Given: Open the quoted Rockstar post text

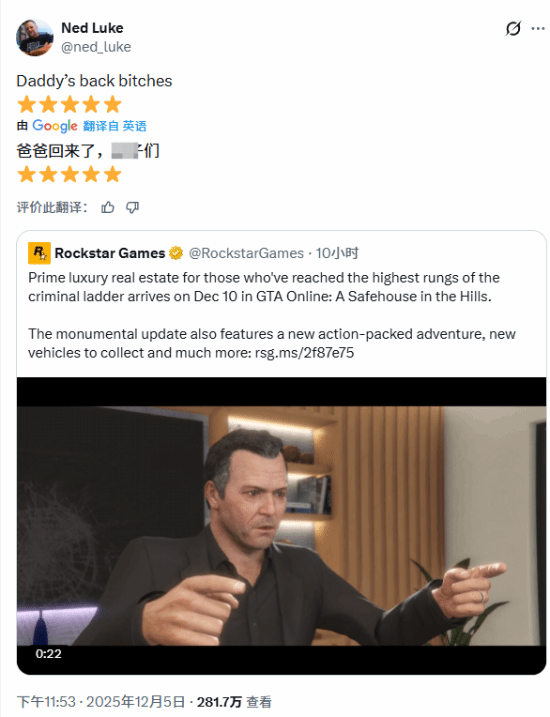Looking at the screenshot, I should 272,315.
